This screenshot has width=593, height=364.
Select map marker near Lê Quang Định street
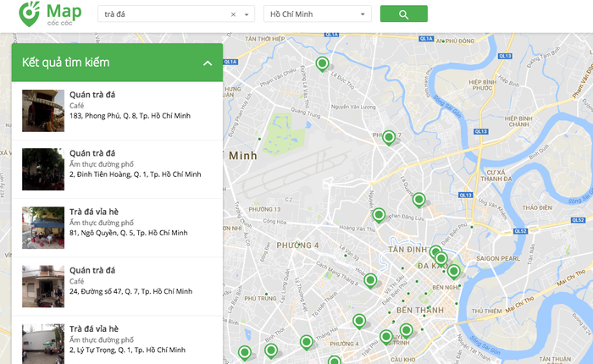pos(418,200)
